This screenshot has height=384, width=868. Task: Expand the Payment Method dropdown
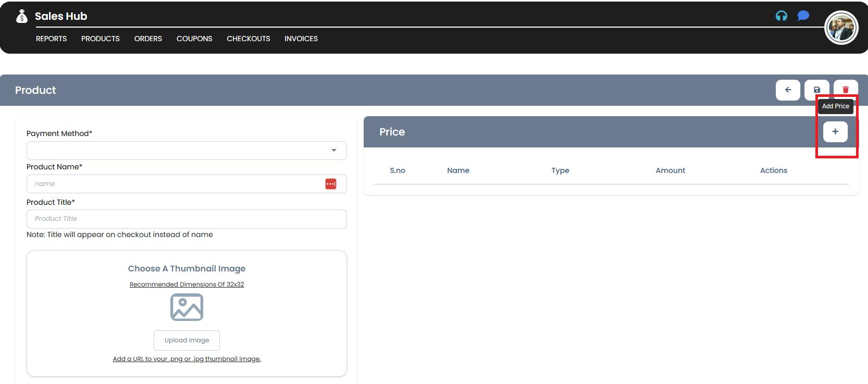click(x=333, y=151)
